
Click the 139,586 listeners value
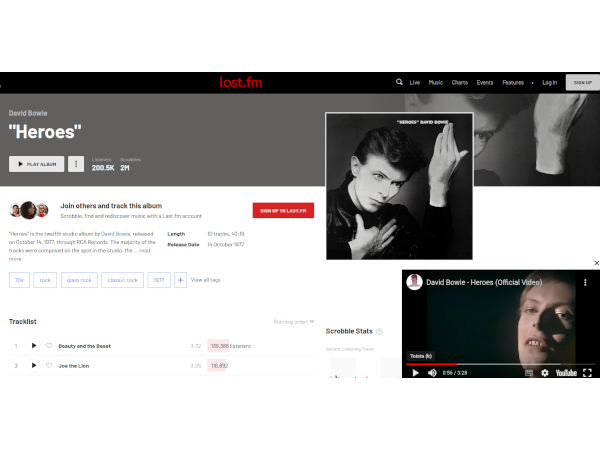[x=231, y=346]
